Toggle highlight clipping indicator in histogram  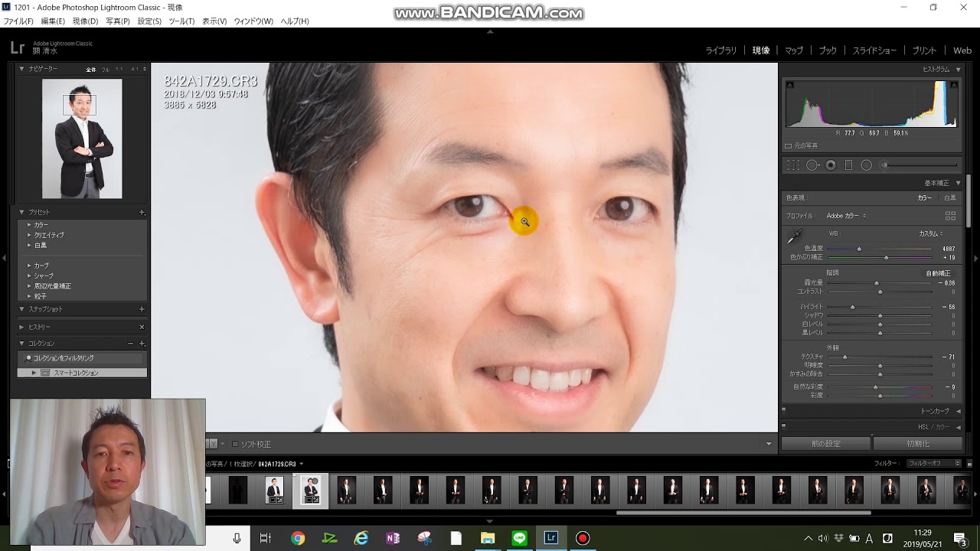pyautogui.click(x=954, y=85)
